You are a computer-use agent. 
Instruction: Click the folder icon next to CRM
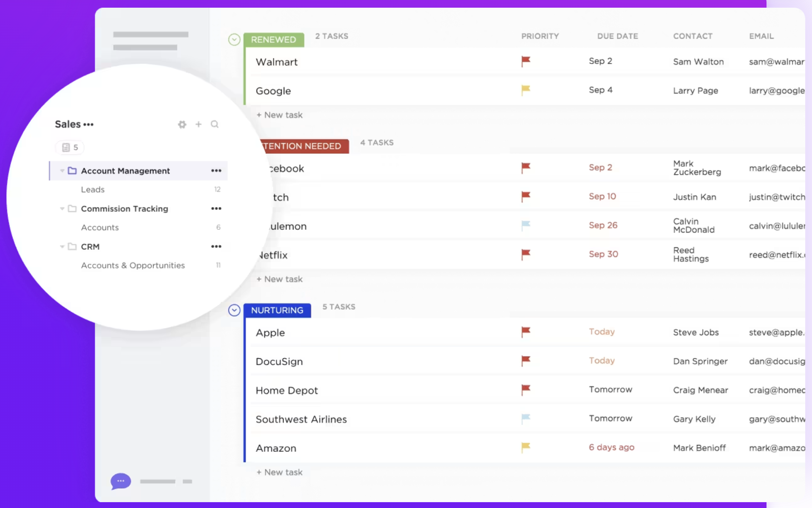tap(72, 246)
